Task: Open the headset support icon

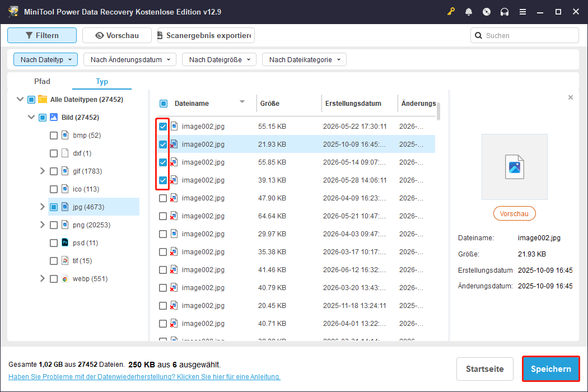Action: tap(505, 12)
